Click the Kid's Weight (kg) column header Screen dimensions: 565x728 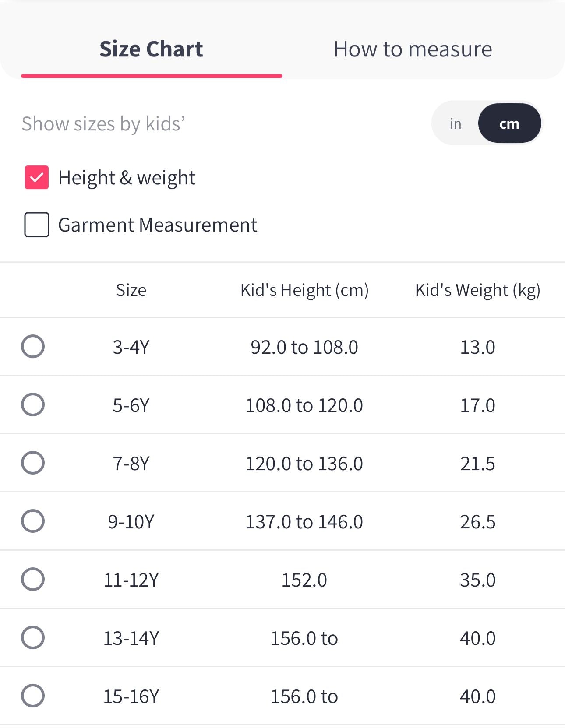477,290
